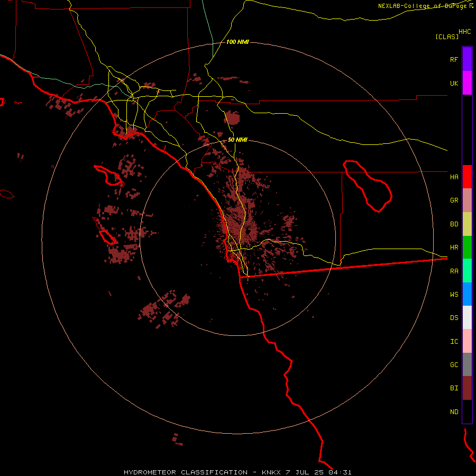Viewport: 476px width, 476px height.
Task: Click the HR legend label
Action: tap(454, 248)
